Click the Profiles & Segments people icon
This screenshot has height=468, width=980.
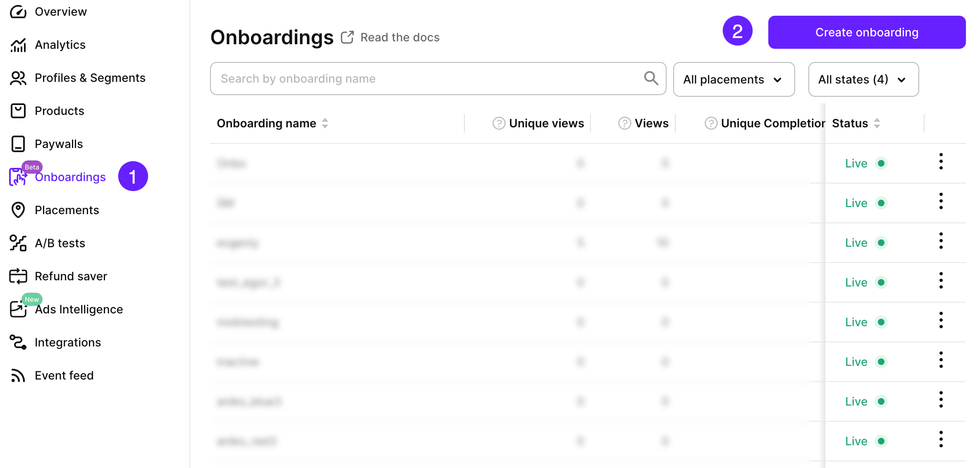click(x=18, y=78)
